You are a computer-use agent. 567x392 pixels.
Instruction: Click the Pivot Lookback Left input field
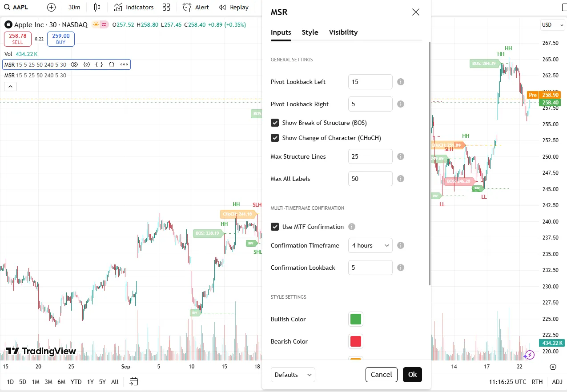pos(370,82)
